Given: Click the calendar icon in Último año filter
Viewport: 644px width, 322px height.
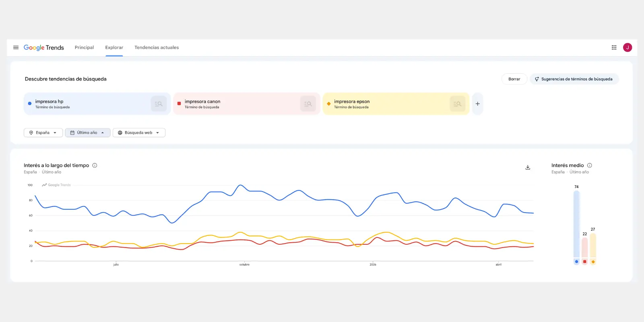Looking at the screenshot, I should pos(72,132).
